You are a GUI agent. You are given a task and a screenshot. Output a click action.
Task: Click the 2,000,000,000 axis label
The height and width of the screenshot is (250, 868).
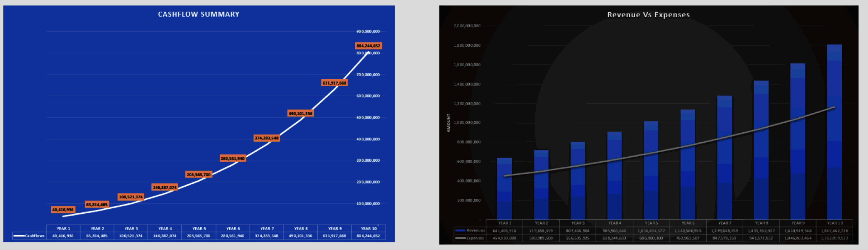click(x=467, y=26)
